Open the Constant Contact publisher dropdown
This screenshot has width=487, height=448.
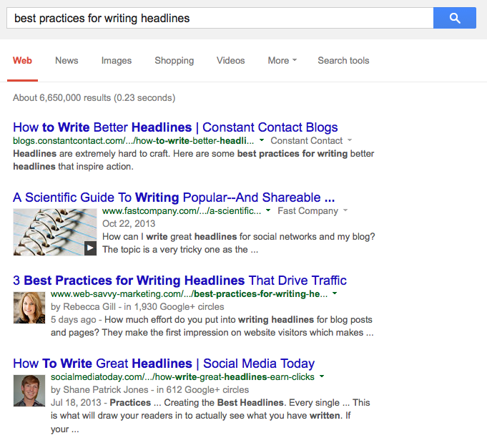coord(311,140)
